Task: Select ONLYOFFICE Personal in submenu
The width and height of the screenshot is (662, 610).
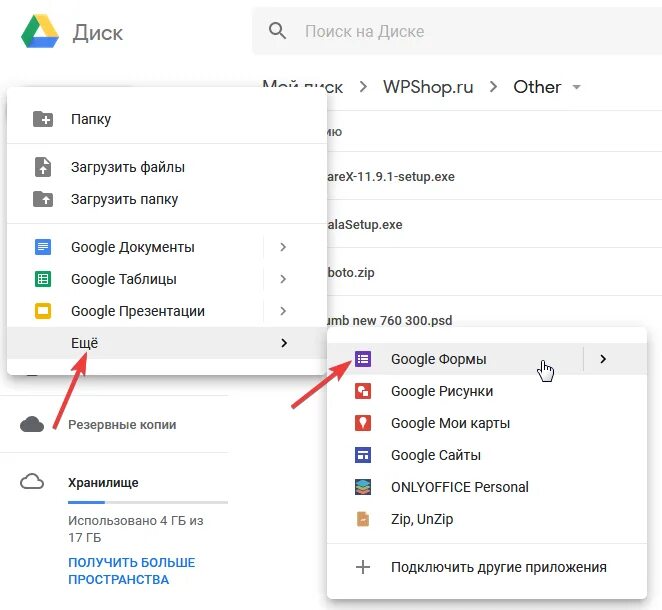Action: tap(487, 487)
